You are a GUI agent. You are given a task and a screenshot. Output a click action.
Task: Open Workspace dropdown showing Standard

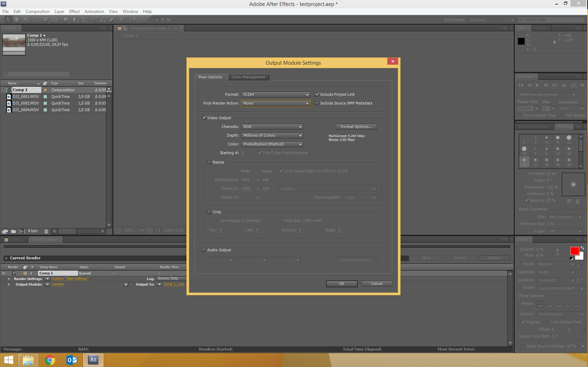tap(491, 20)
